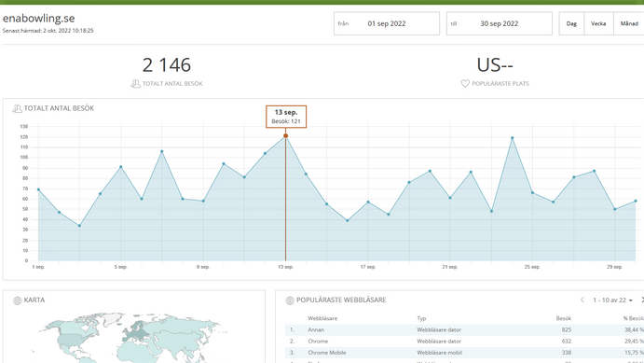The height and width of the screenshot is (363, 644).
Task: Click the globe icon next to Karta
Action: pyautogui.click(x=18, y=300)
